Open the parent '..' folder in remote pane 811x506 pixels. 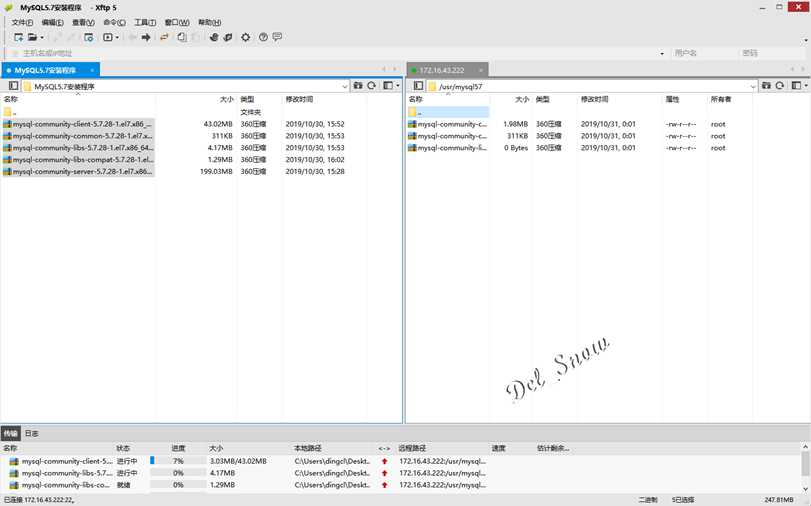[448, 112]
